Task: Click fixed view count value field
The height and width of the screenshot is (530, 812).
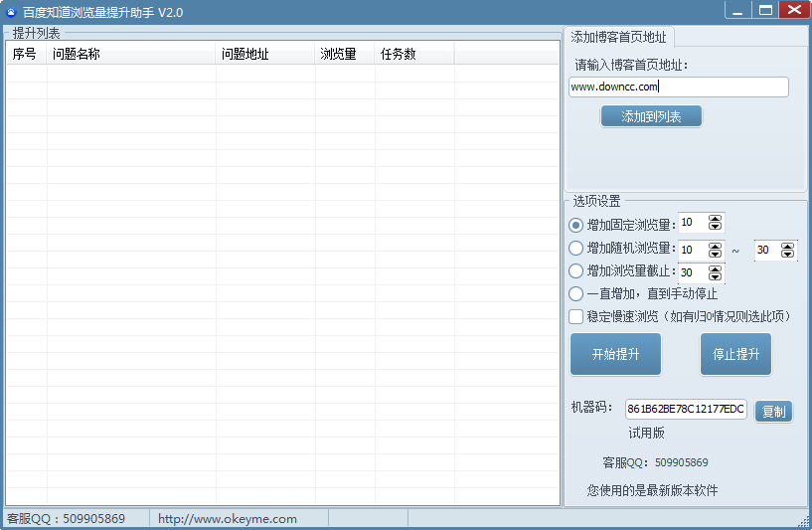Action: (x=693, y=223)
